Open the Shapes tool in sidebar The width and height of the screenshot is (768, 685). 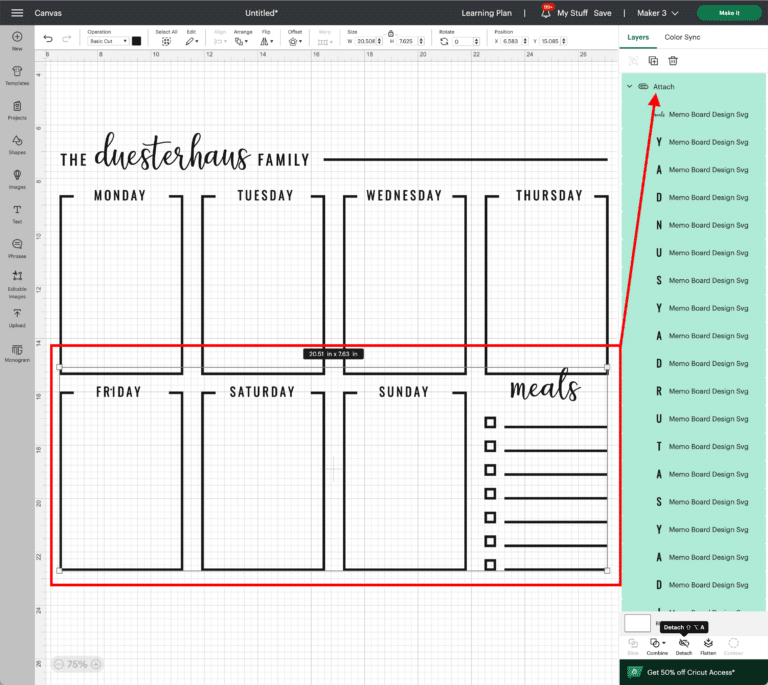(17, 145)
